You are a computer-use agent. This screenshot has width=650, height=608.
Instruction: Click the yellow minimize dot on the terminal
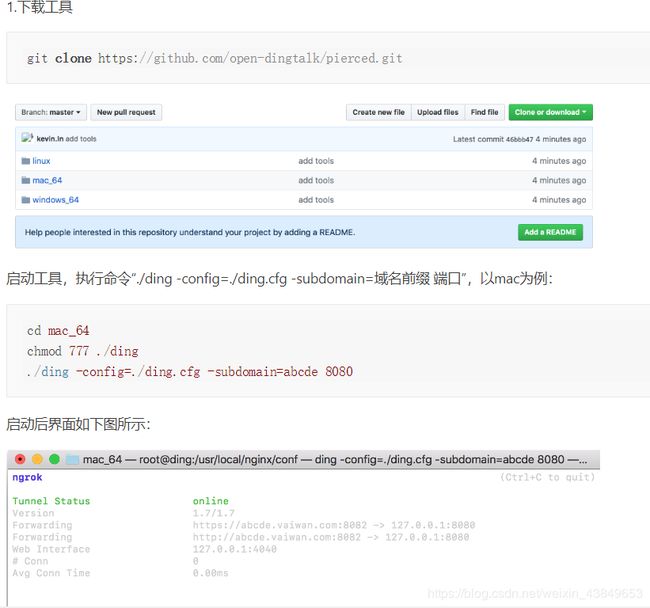point(37,459)
